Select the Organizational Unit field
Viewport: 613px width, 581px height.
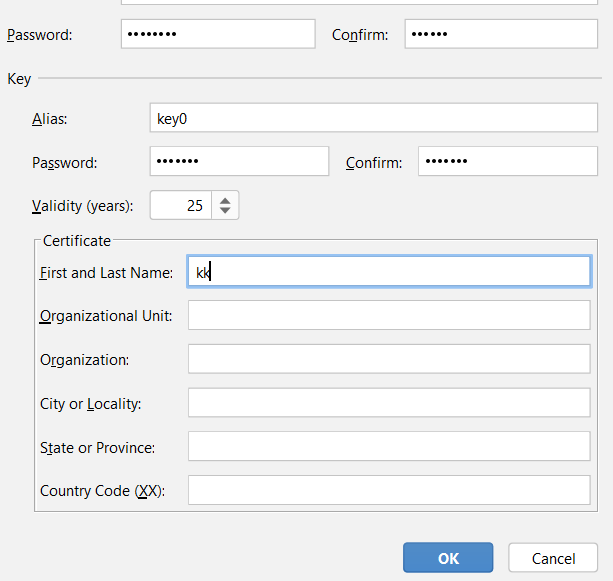tap(389, 315)
